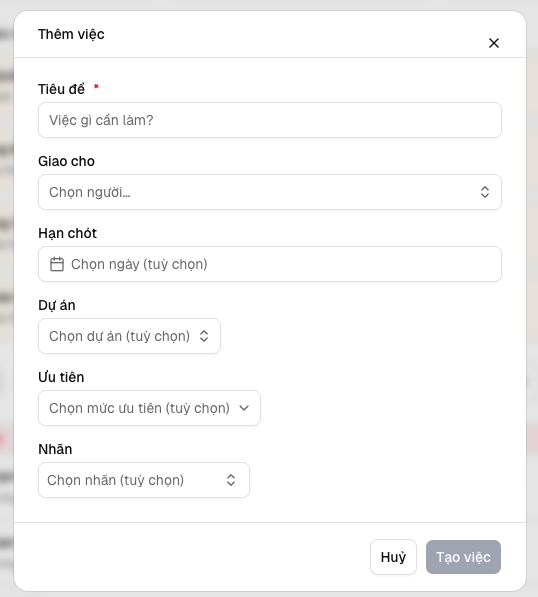Click the Hạn chót field label
Viewport: 538px width, 597px height.
67,233
